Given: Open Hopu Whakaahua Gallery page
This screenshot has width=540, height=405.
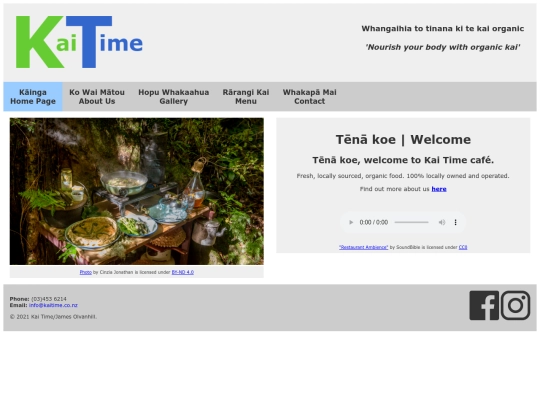Looking at the screenshot, I should [x=174, y=97].
